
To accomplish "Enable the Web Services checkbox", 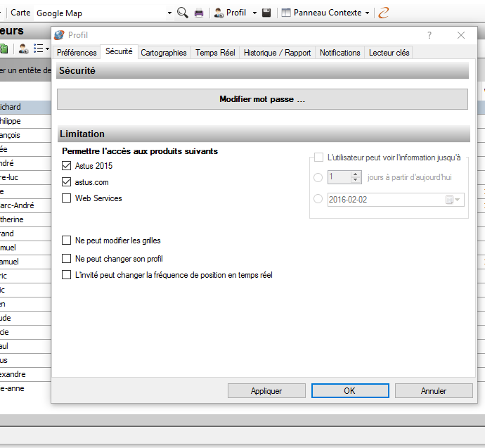I will coord(67,198).
